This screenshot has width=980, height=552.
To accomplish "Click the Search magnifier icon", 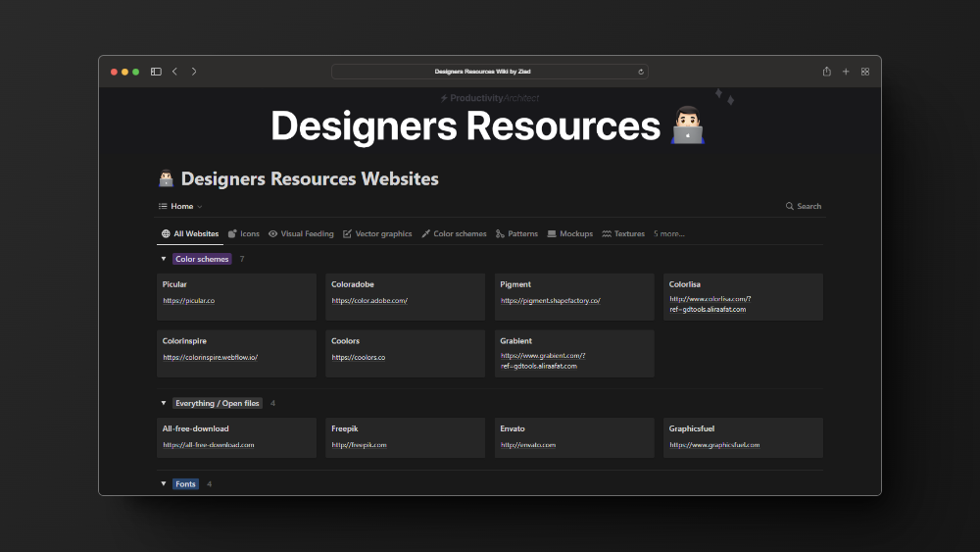I will (789, 206).
